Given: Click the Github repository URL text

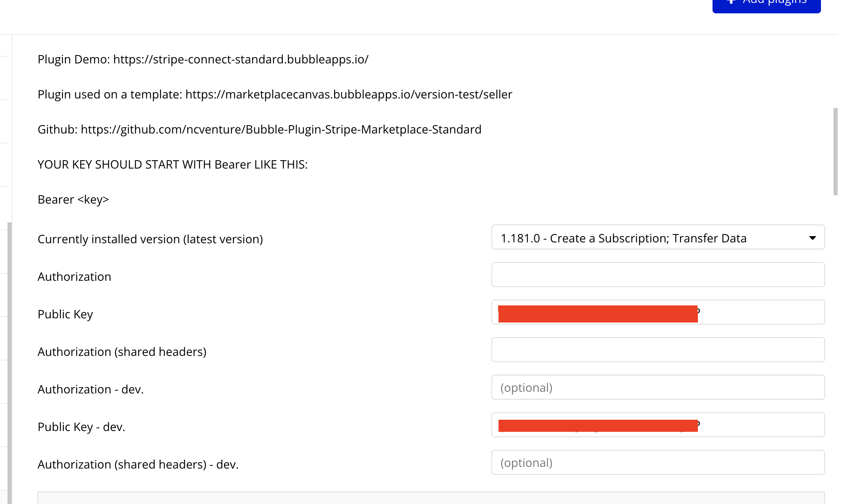Looking at the screenshot, I should [x=281, y=129].
